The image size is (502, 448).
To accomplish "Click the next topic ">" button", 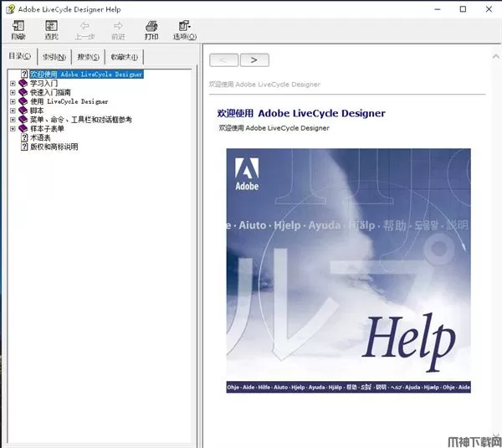I will (254, 60).
